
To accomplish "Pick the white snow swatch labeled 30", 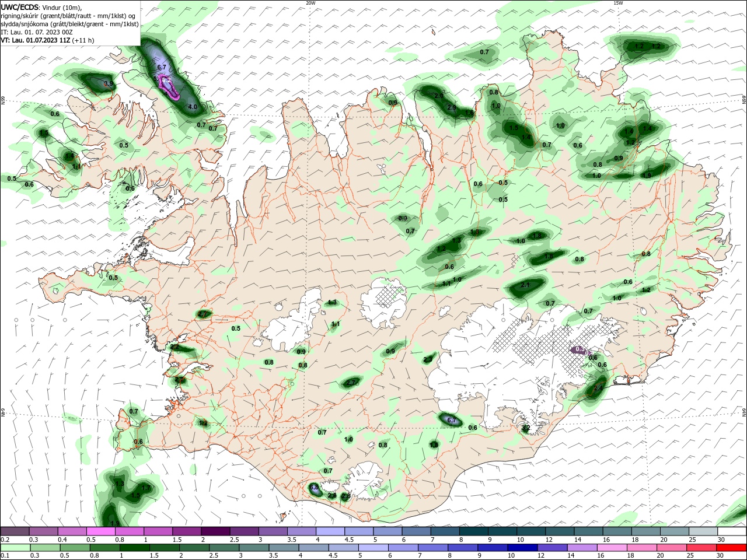I will pyautogui.click(x=731, y=531).
